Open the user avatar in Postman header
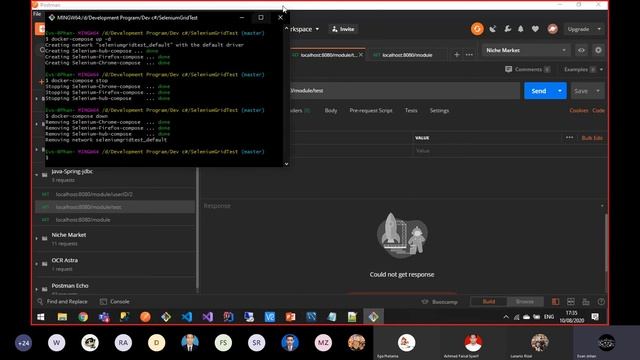This screenshot has width=640, height=360. [x=553, y=29]
